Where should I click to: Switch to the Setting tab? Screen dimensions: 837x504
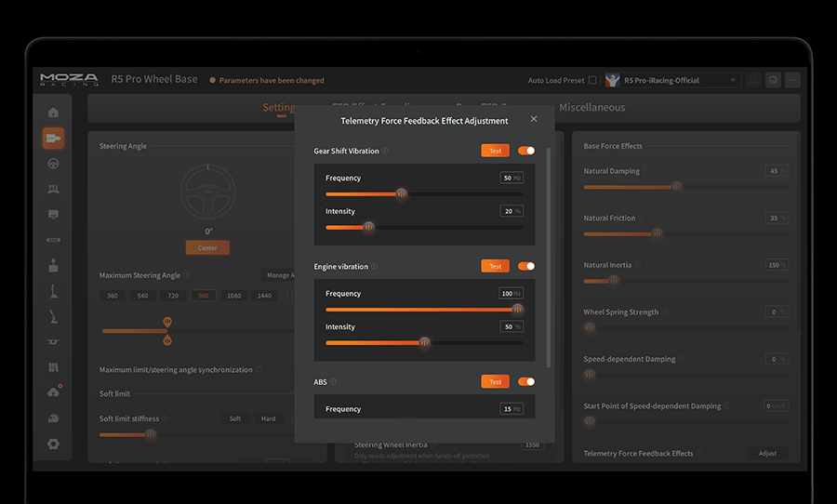coord(279,107)
